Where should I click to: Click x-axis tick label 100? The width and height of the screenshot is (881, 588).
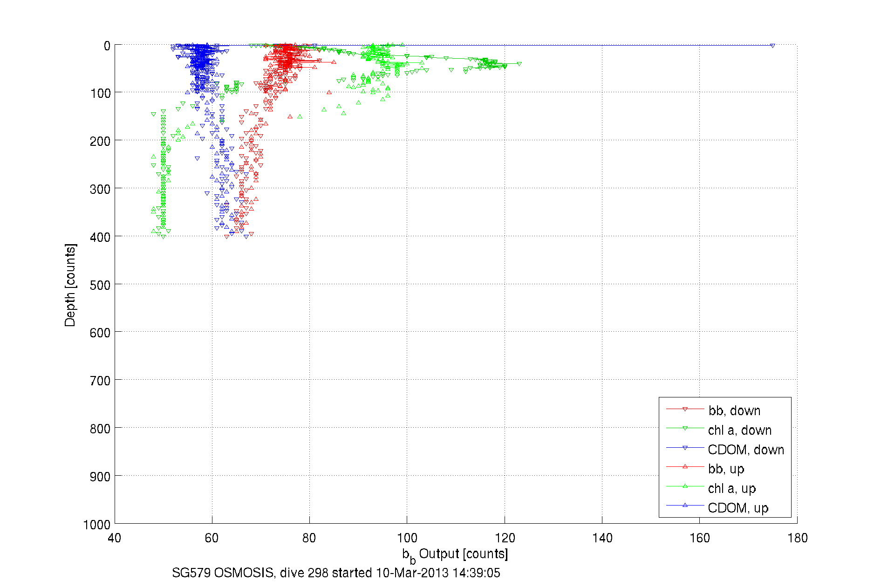[407, 538]
